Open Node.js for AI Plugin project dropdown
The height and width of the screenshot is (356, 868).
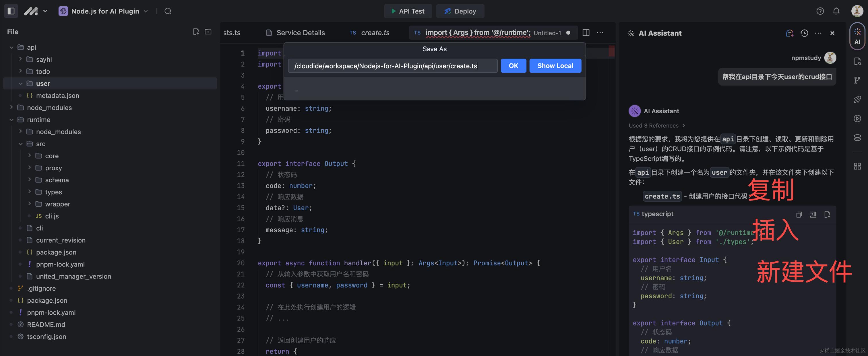104,11
